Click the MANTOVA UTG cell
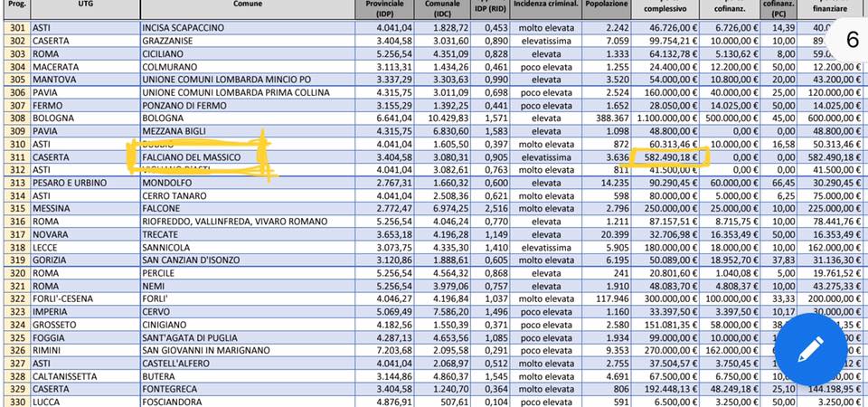868x407 pixels. click(x=85, y=80)
